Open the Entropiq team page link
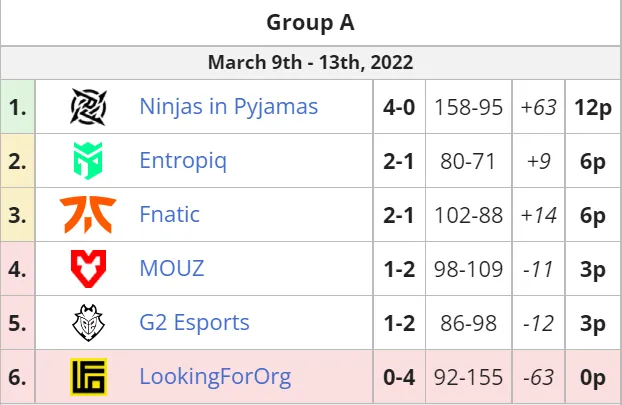 [183, 161]
